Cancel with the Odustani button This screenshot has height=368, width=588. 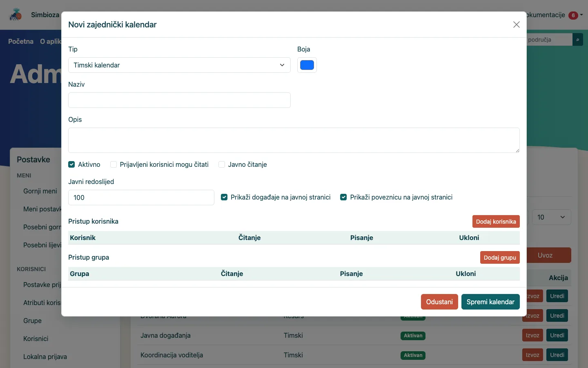439,302
